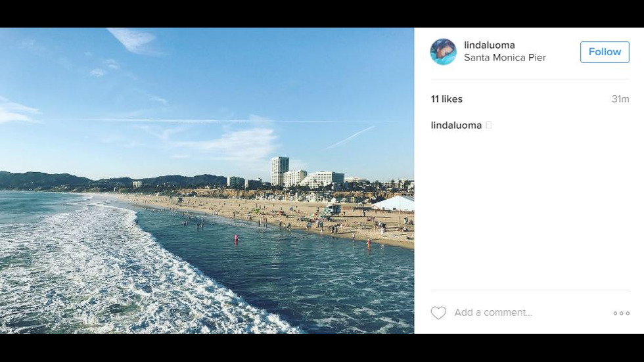Click the empty comments area below the caption
Viewport: 644px width, 362px height.
pyautogui.click(x=529, y=210)
